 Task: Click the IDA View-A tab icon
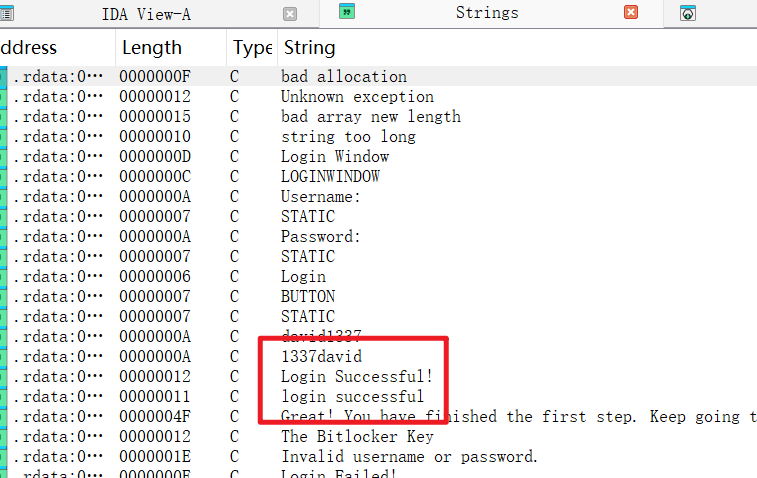point(6,13)
